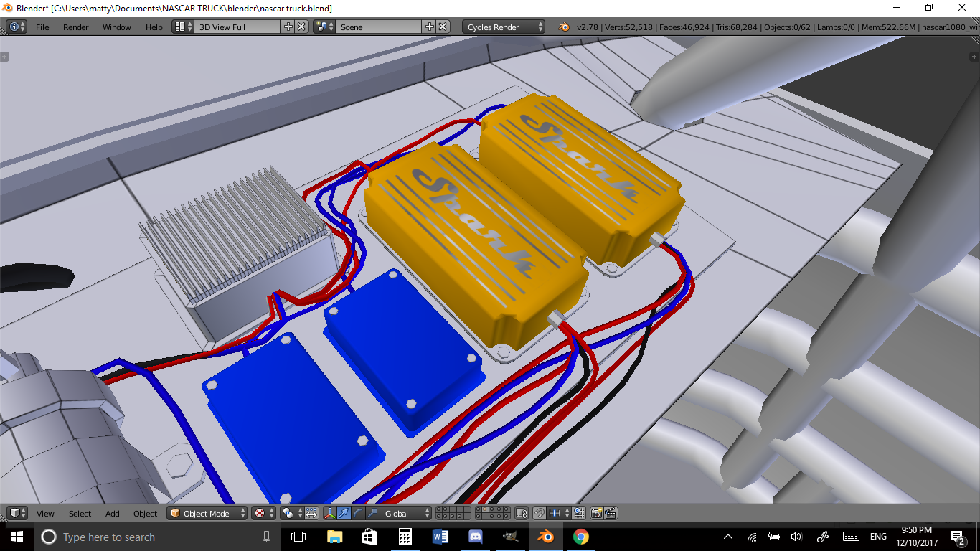Image resolution: width=980 pixels, height=551 pixels.
Task: Enable snap during transform magnet
Action: [x=539, y=513]
